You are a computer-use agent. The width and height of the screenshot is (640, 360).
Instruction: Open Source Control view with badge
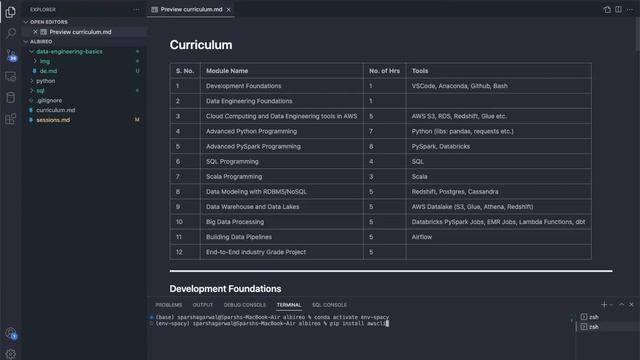[x=11, y=55]
